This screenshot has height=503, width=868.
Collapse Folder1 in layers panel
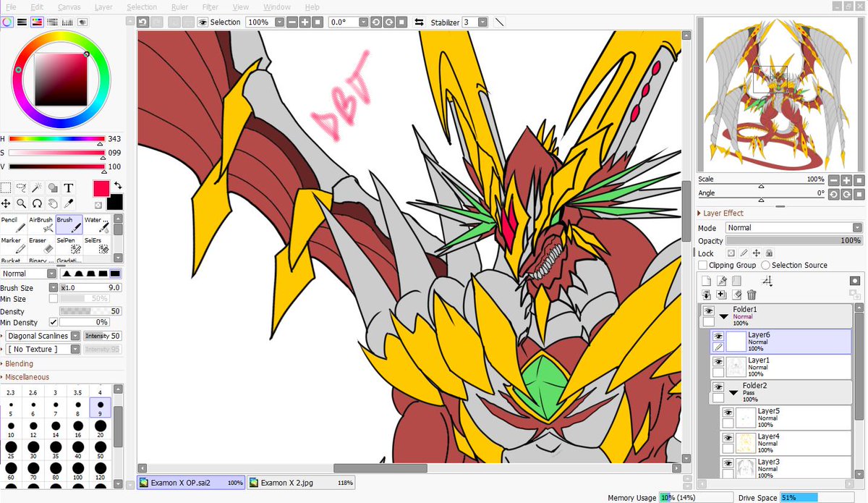(x=723, y=316)
